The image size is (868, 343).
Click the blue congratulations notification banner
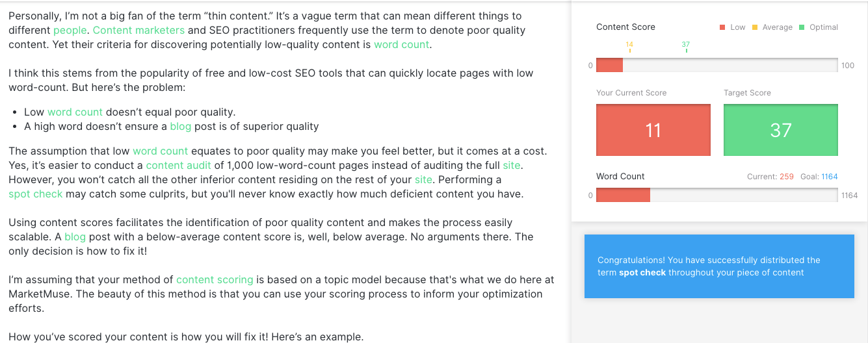tap(719, 266)
